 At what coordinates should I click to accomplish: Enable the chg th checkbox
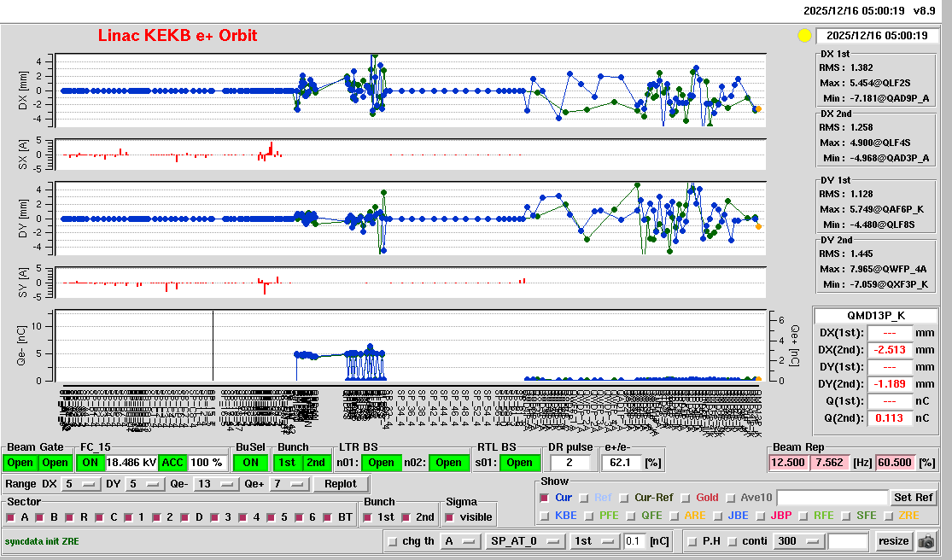click(x=393, y=541)
